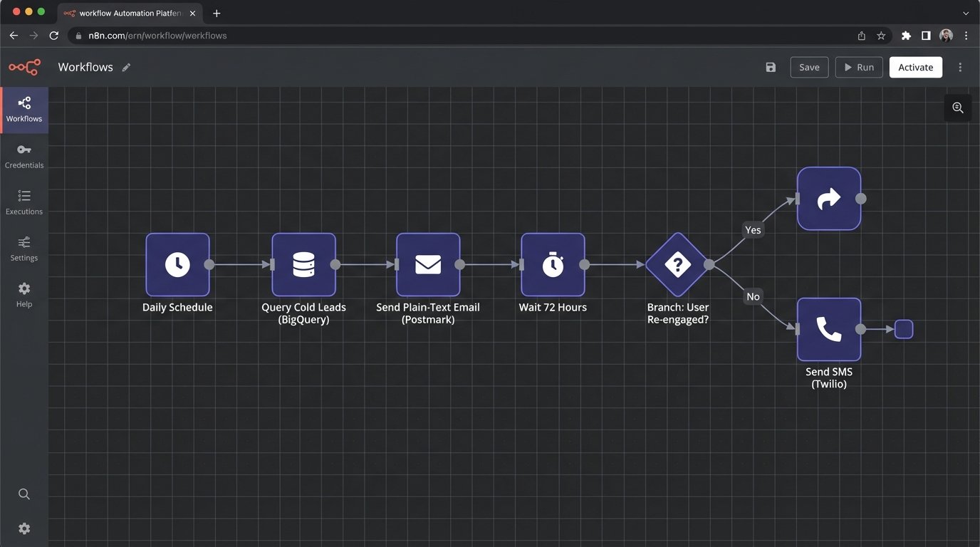The height and width of the screenshot is (547, 980).
Task: Open the Daily Schedule clock node
Action: tap(177, 264)
